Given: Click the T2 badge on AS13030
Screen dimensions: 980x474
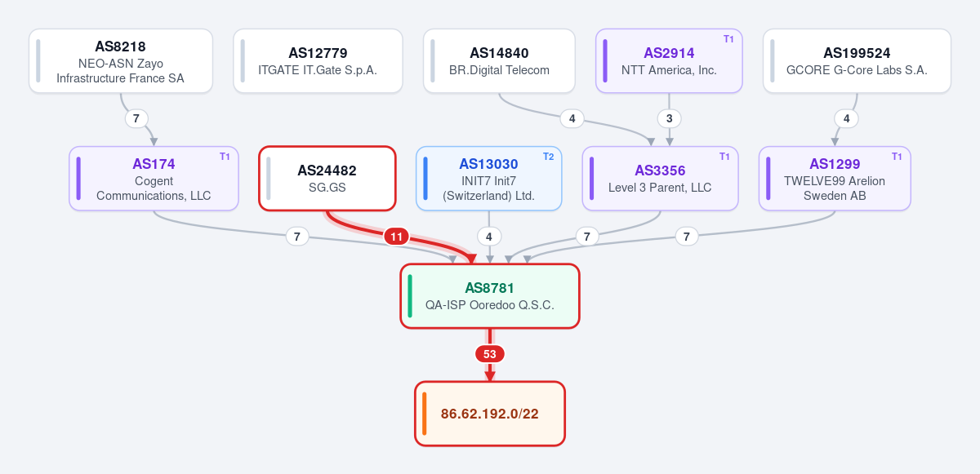Looking at the screenshot, I should click(x=548, y=157).
